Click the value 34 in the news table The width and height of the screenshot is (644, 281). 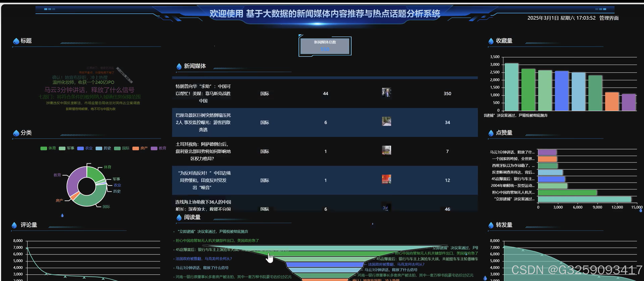tap(447, 122)
